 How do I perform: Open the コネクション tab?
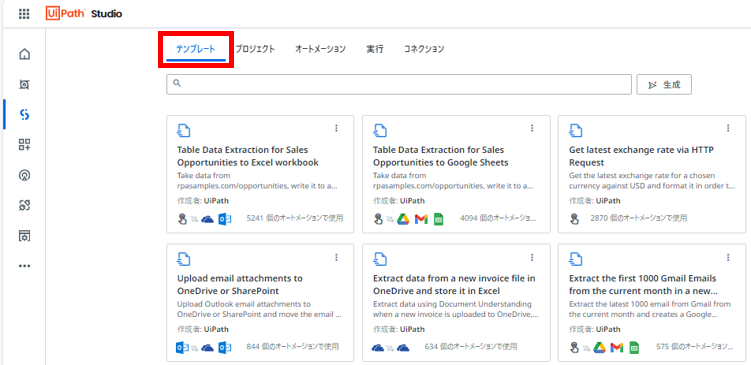pyautogui.click(x=424, y=49)
